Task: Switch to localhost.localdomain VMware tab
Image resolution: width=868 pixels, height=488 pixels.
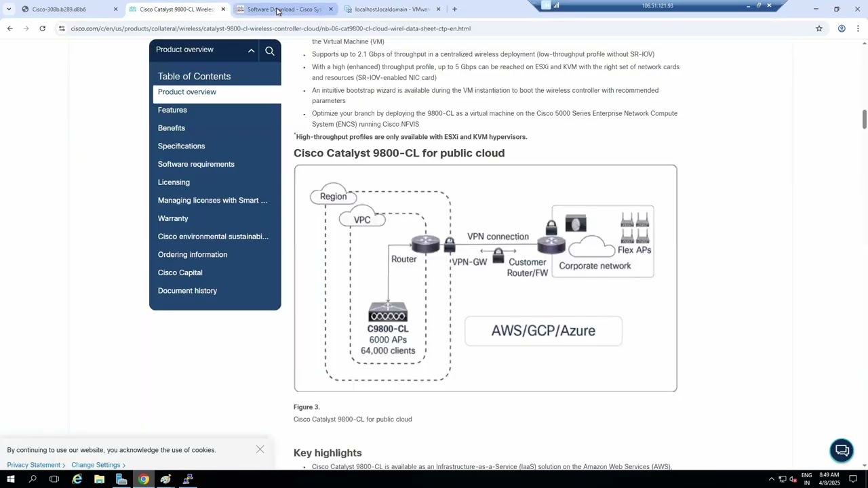Action: coord(392,9)
